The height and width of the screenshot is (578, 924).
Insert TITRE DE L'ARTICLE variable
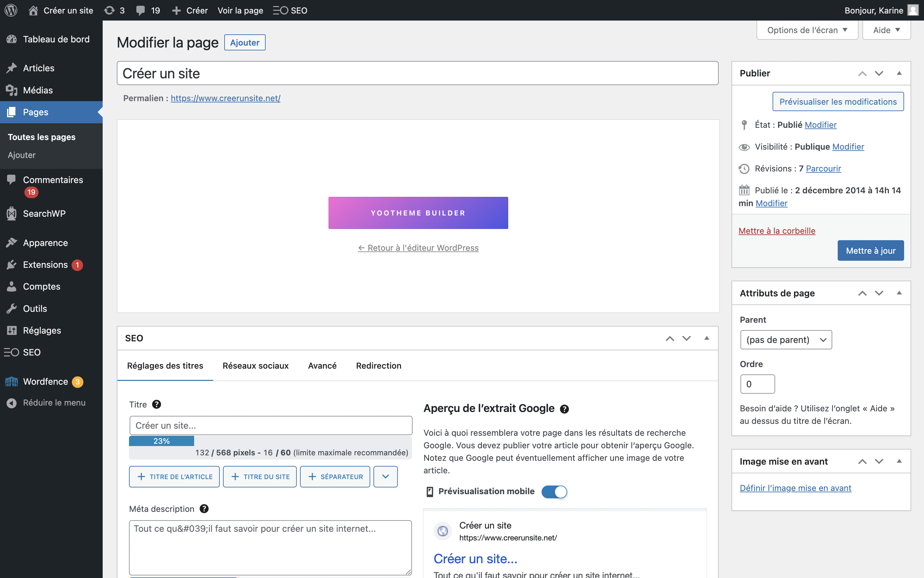coord(174,476)
